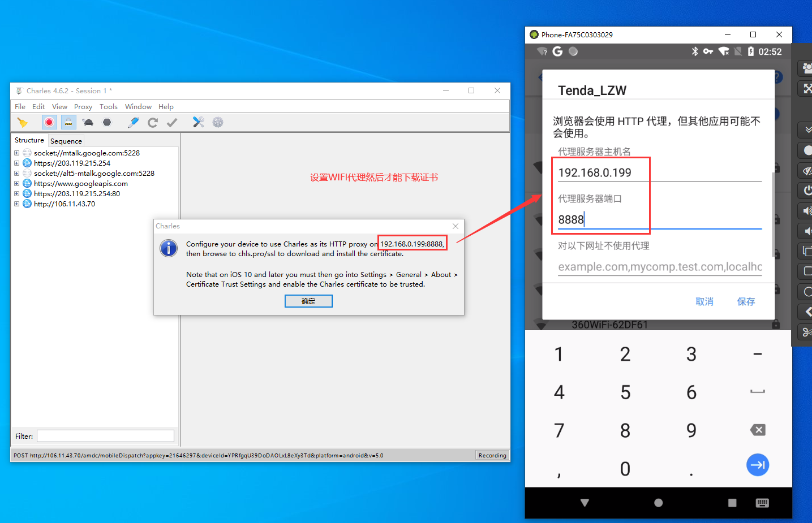
Task: Tap keypad digit 1
Action: click(x=559, y=355)
